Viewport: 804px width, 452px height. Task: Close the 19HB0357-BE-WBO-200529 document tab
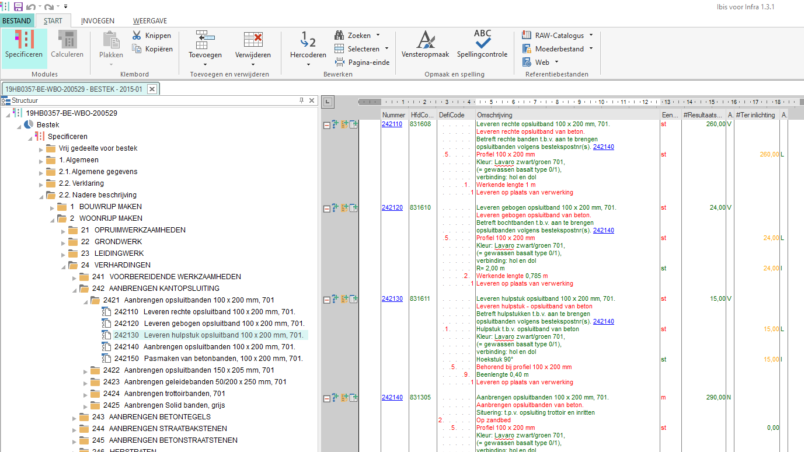(153, 89)
